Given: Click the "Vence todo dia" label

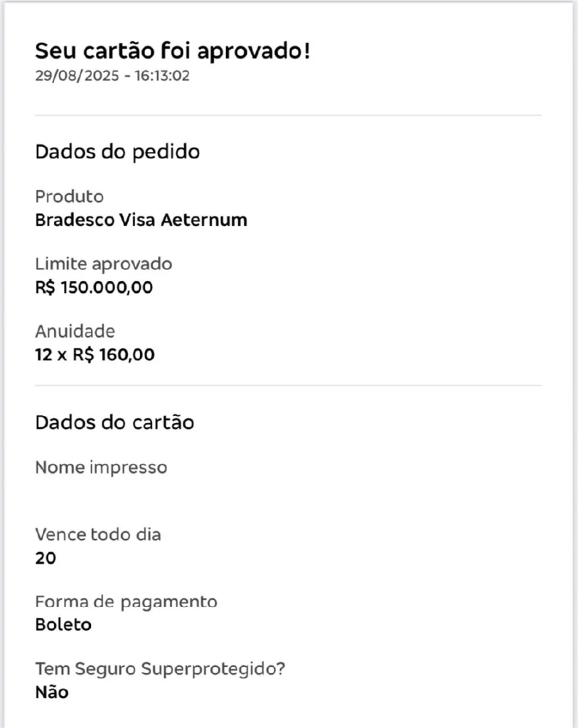Looking at the screenshot, I should click(98, 535).
